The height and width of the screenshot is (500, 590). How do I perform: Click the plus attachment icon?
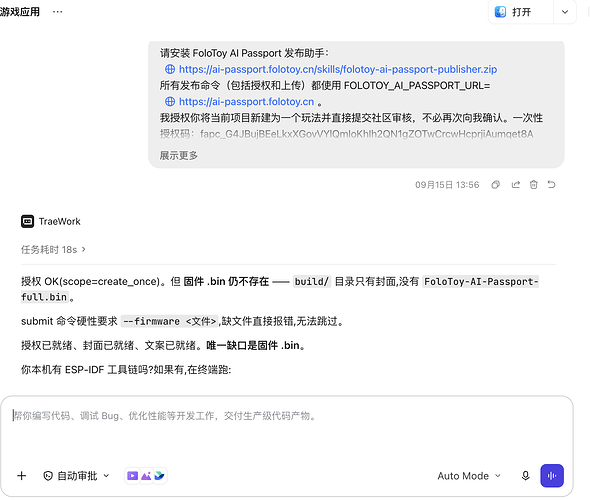coord(22,476)
